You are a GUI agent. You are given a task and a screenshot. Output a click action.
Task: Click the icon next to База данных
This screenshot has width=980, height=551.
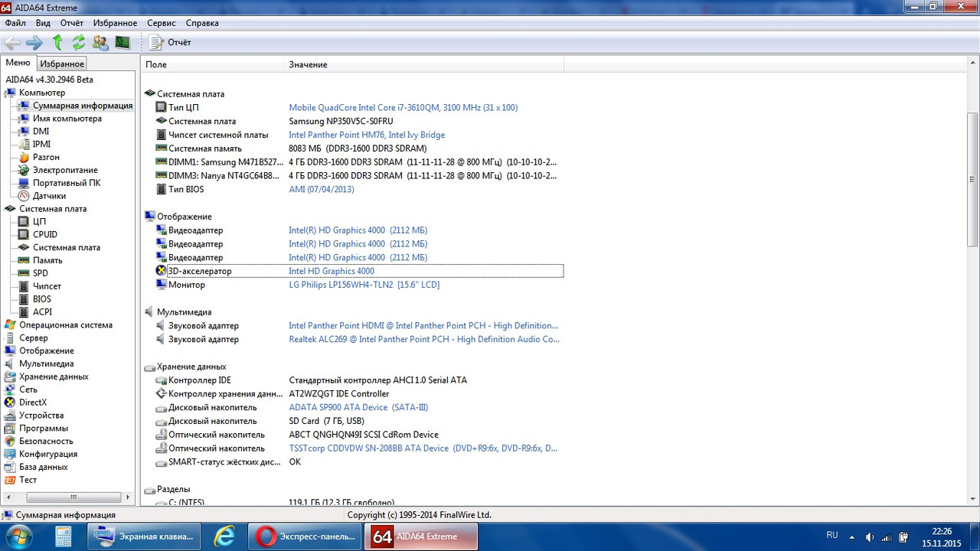point(10,467)
